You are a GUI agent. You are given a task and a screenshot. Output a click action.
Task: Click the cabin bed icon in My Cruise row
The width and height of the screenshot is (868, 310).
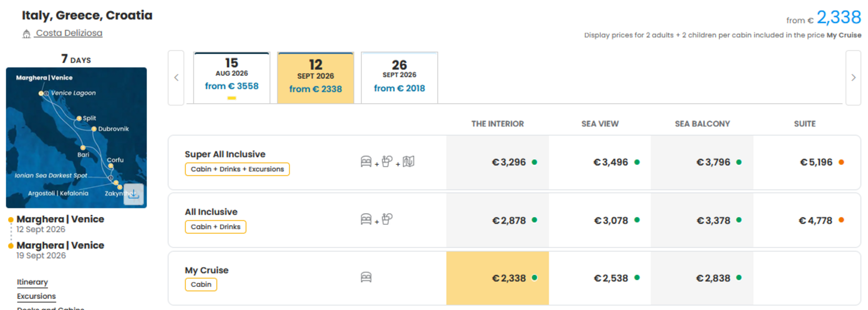[x=366, y=277]
